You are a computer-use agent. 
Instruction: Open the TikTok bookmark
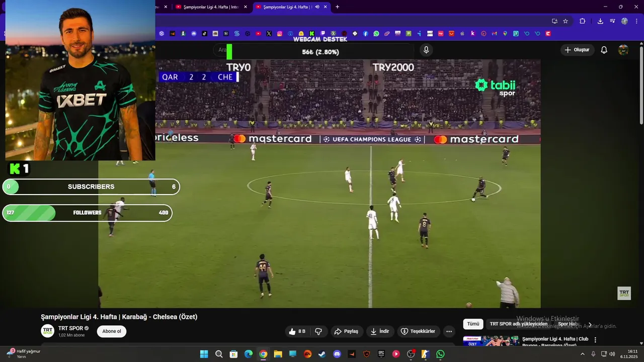point(205,34)
